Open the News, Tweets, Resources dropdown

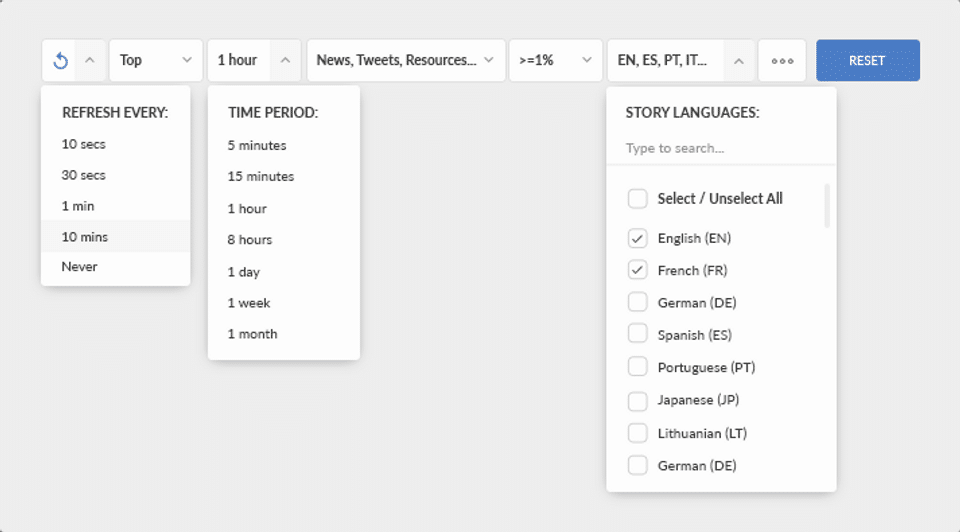tap(406, 61)
